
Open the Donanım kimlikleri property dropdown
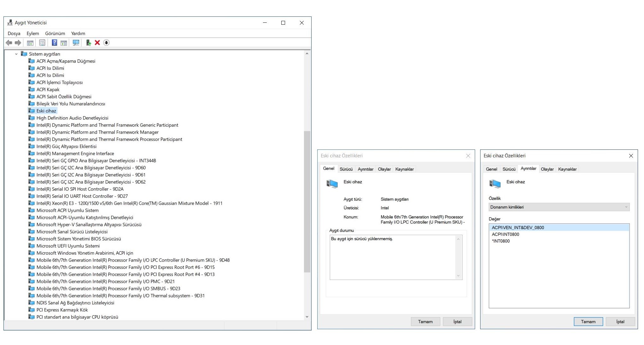tap(559, 207)
